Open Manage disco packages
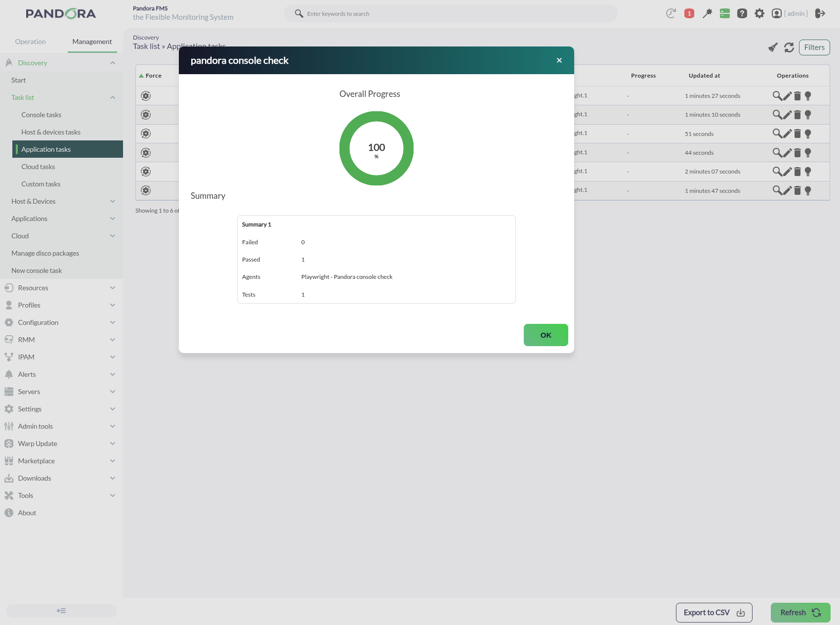This screenshot has height=625, width=840. [45, 253]
